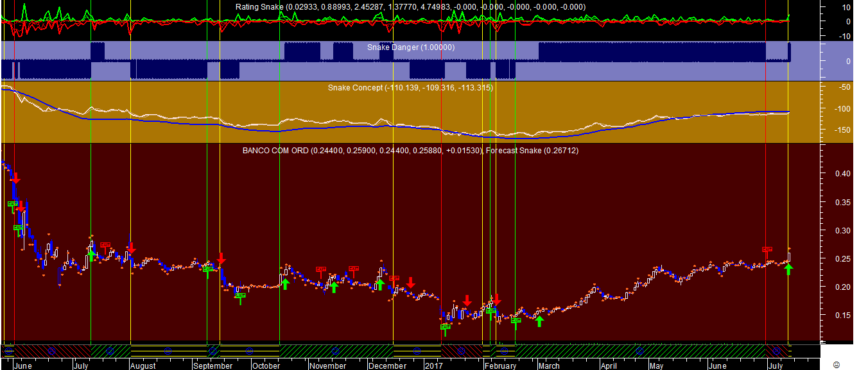Select the May label on the time axis
Screen dimensions: 868x370
(x=655, y=366)
